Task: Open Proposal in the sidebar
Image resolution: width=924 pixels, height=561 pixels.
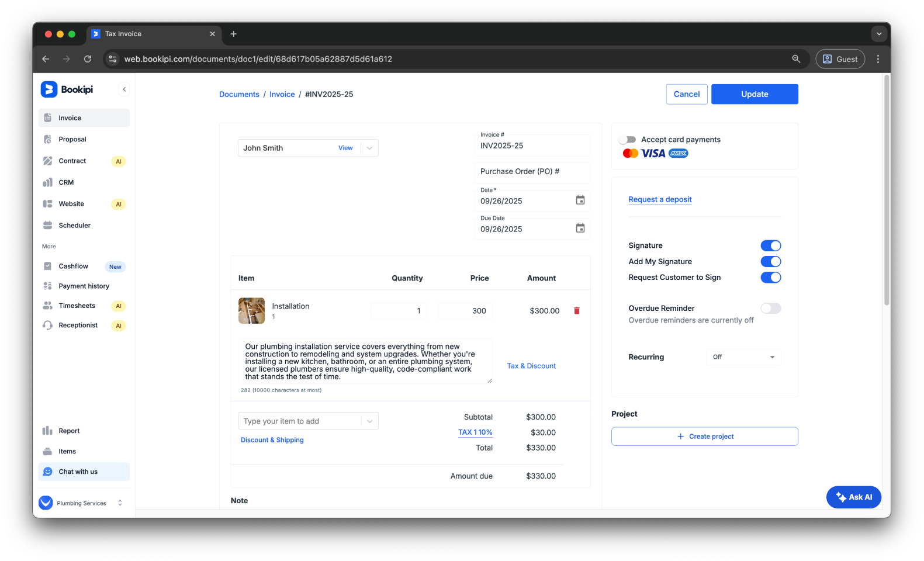Action: click(84, 139)
